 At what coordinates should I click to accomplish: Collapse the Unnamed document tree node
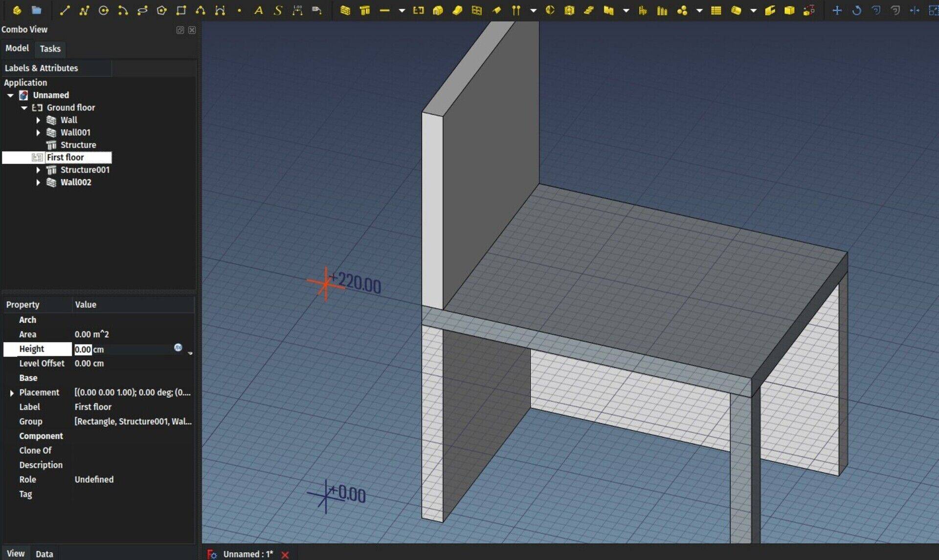pyautogui.click(x=10, y=95)
